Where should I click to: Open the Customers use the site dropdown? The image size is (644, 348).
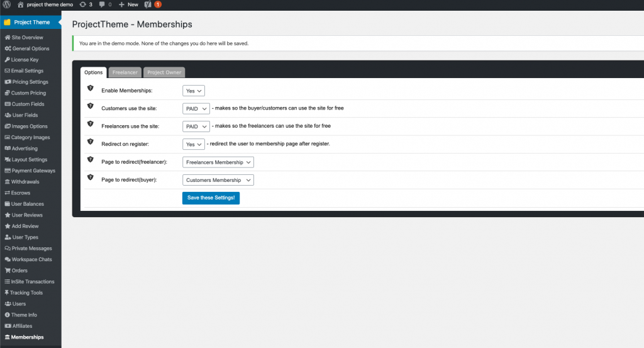click(x=196, y=108)
